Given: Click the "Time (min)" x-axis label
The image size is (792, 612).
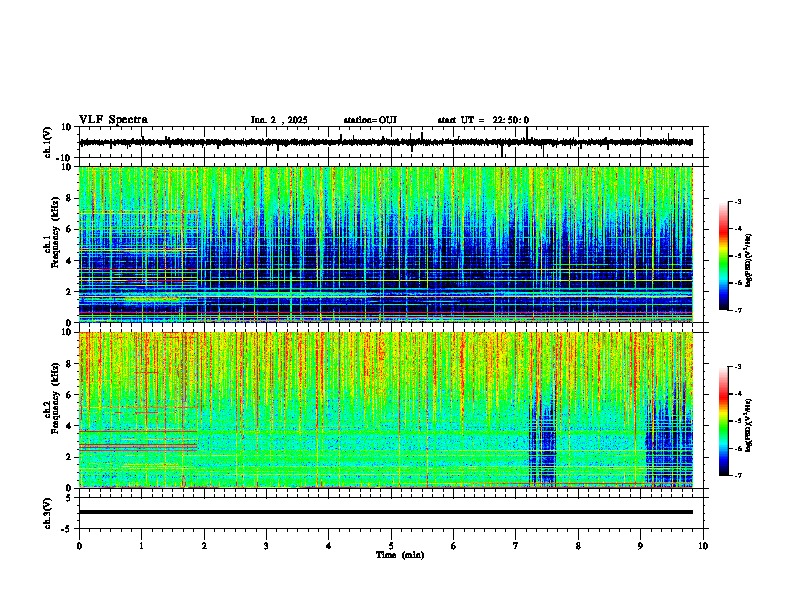Looking at the screenshot, I should coord(400,555).
